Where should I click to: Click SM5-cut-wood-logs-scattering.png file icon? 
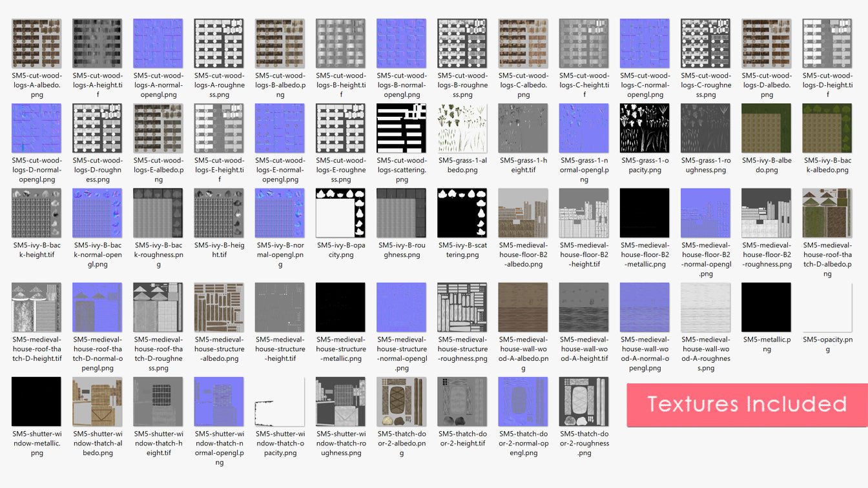pyautogui.click(x=401, y=128)
